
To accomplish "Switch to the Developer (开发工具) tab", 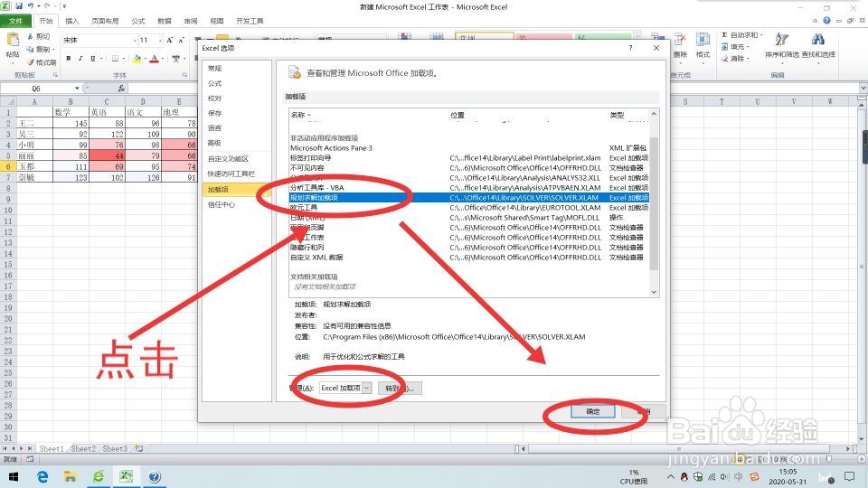I will (x=250, y=21).
